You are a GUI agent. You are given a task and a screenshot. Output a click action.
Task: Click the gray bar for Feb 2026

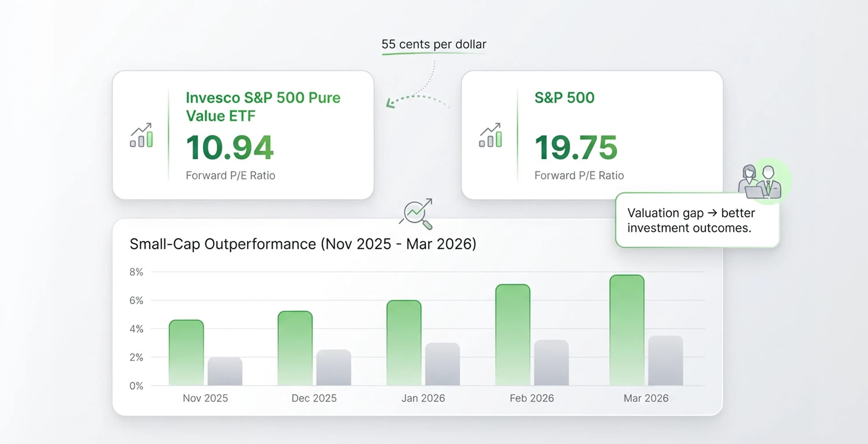[x=551, y=362]
